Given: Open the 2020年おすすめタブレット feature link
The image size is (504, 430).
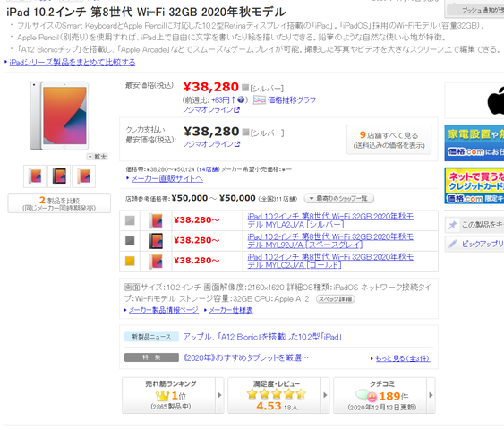Looking at the screenshot, I should (x=246, y=357).
